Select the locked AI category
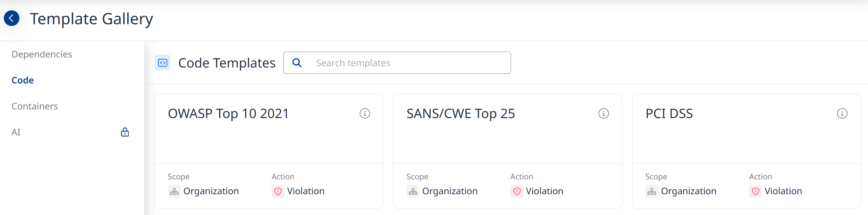 point(16,132)
